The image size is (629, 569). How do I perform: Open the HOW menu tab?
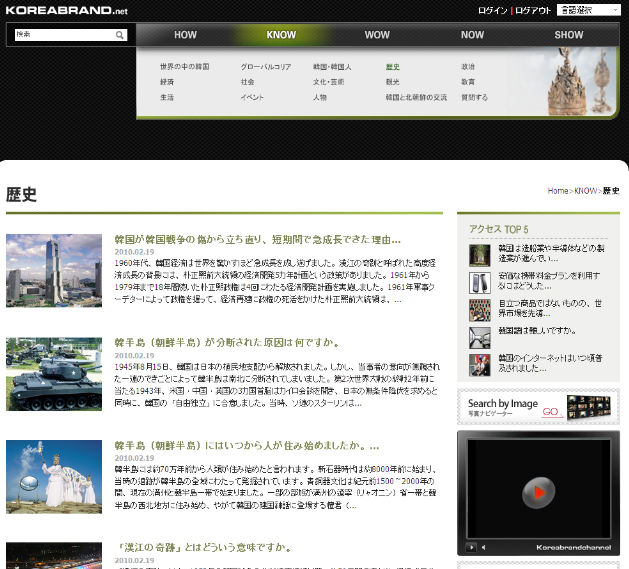coord(185,35)
